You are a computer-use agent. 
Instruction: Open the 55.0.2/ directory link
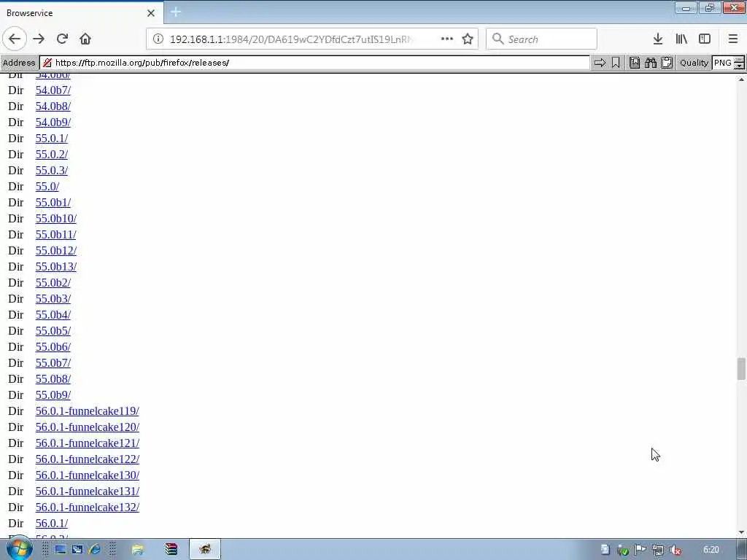click(x=52, y=155)
